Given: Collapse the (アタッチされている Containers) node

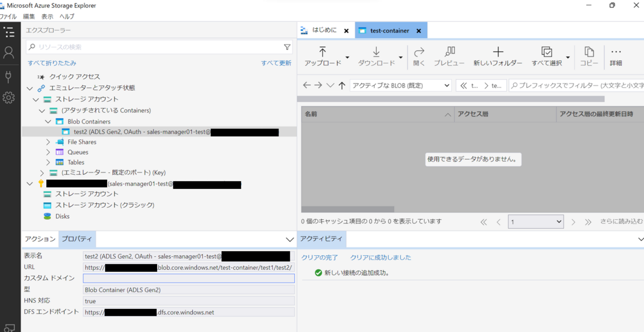Looking at the screenshot, I should (42, 110).
